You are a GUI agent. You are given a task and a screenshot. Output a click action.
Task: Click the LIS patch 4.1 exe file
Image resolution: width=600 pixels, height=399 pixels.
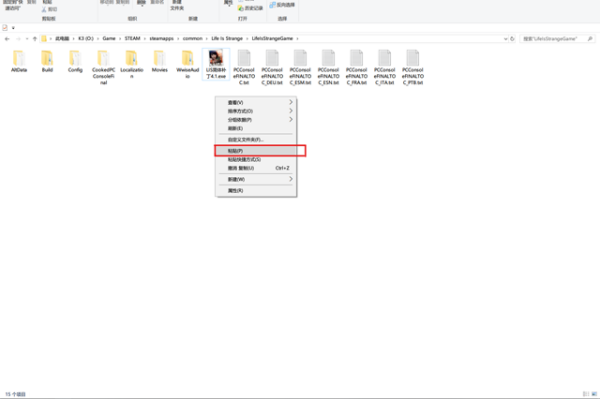pos(216,64)
